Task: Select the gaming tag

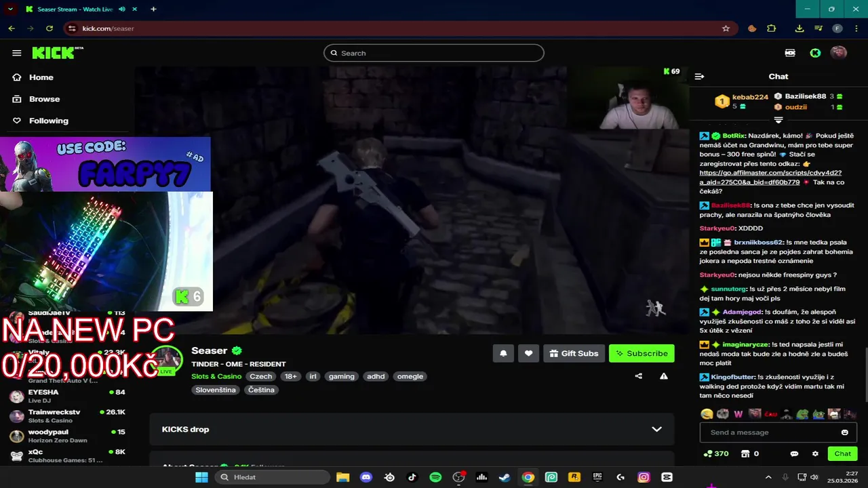Action: pos(342,376)
